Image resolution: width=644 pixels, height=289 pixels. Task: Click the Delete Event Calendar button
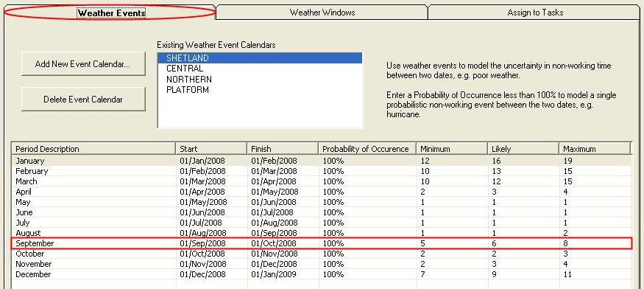[x=83, y=100]
